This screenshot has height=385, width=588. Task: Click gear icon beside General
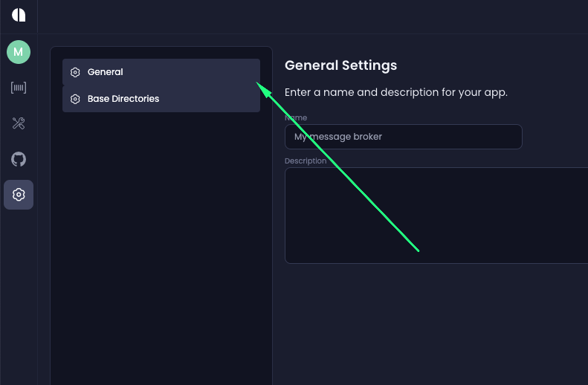point(75,72)
